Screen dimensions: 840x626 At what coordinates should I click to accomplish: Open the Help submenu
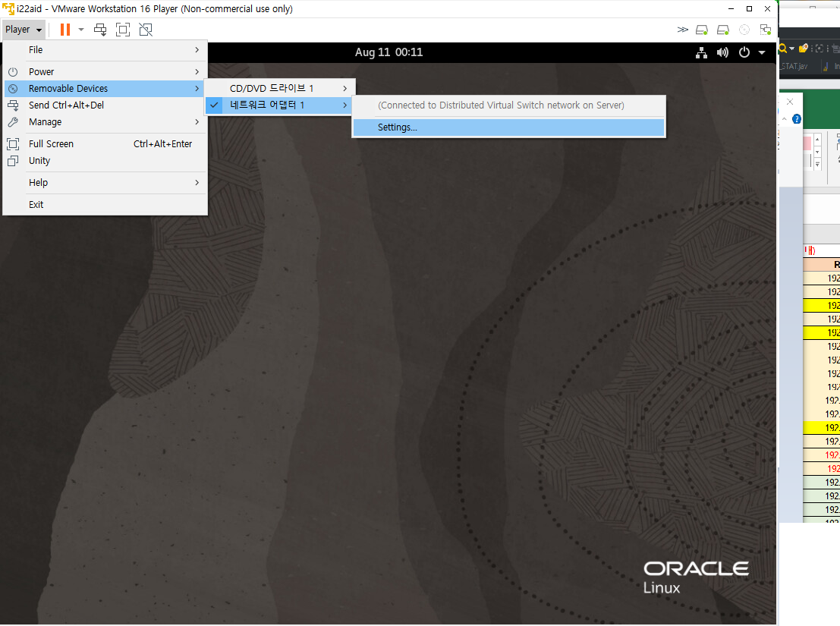tap(105, 183)
